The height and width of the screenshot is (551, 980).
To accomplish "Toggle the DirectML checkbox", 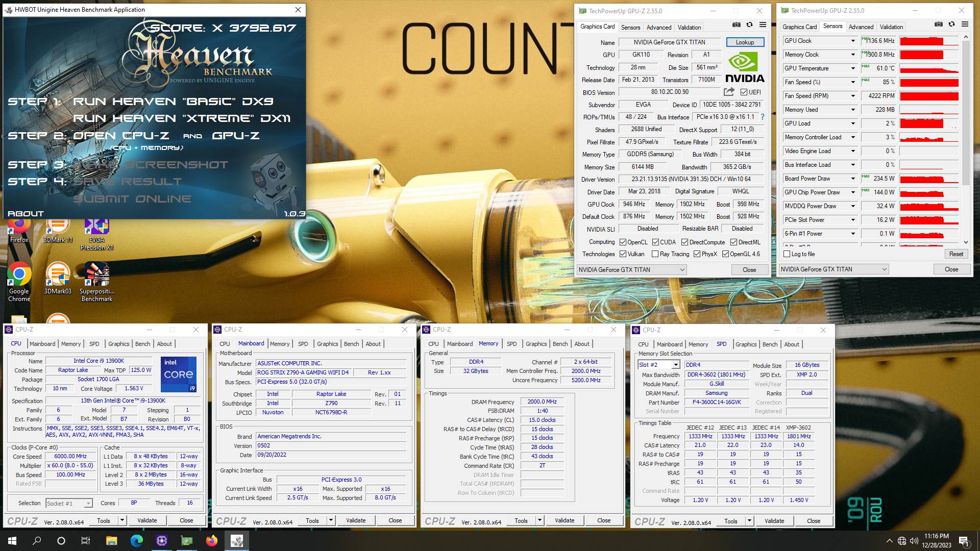I will pyautogui.click(x=734, y=242).
